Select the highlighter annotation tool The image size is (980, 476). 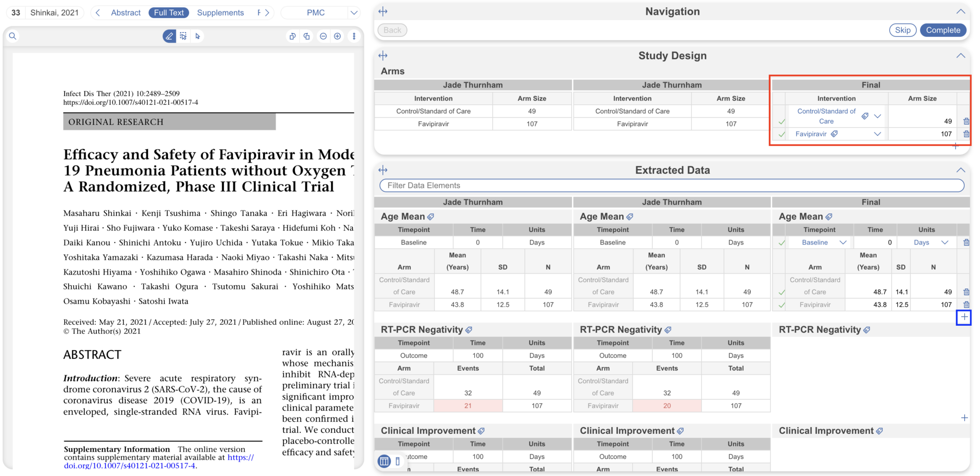168,36
